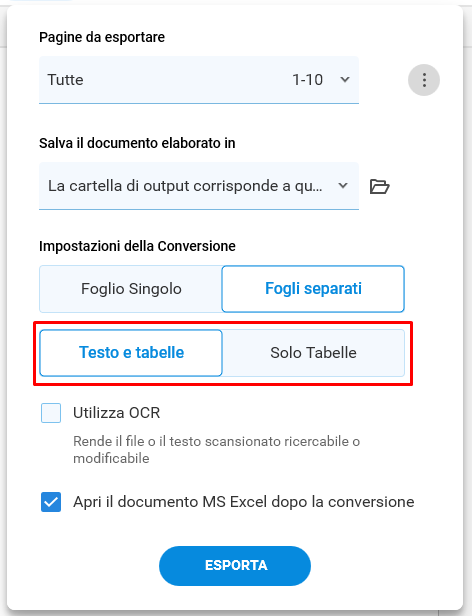This screenshot has width=472, height=616.
Task: Click the 1-10 page range value
Action: [x=307, y=80]
